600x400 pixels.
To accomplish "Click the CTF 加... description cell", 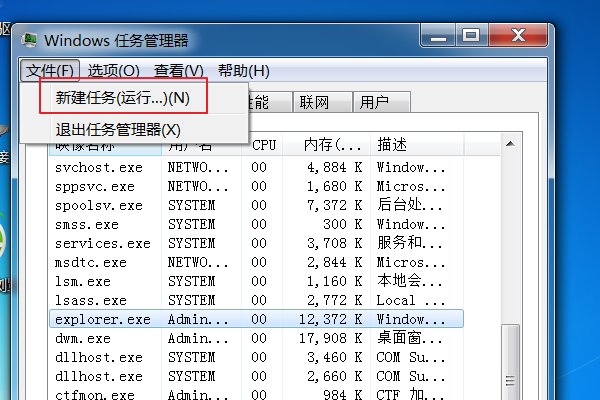I will click(x=411, y=394).
